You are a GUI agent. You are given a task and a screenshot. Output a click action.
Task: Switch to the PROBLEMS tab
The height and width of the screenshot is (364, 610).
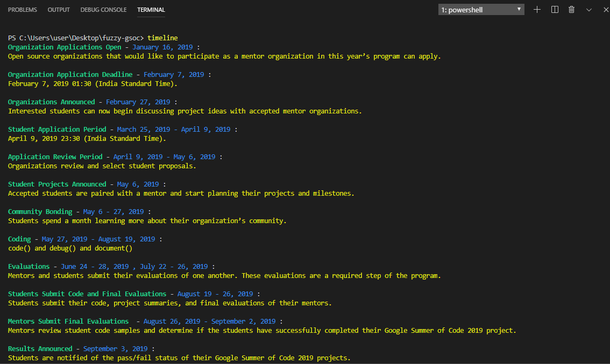[22, 10]
